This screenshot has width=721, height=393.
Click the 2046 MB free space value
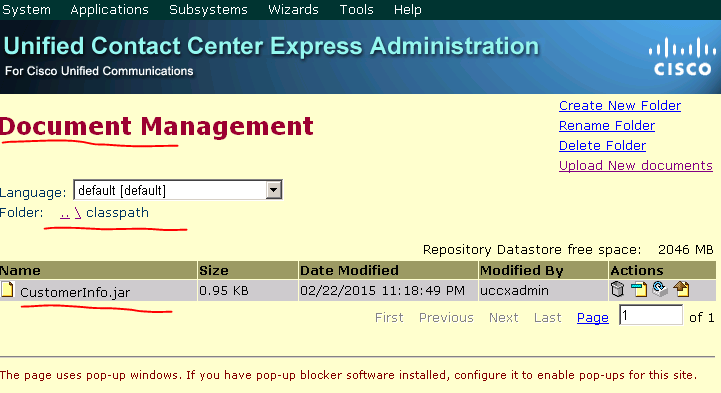(x=686, y=250)
